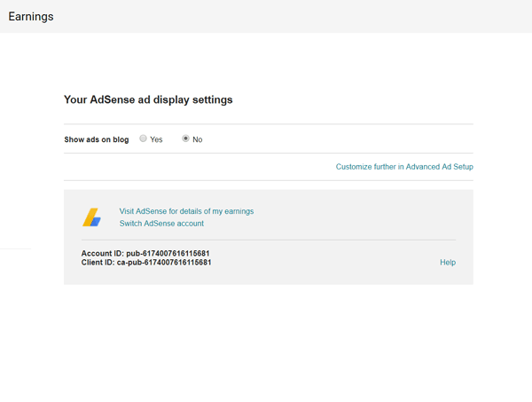The width and height of the screenshot is (532, 402).
Task: Click Switch AdSense account link
Action: pyautogui.click(x=161, y=224)
